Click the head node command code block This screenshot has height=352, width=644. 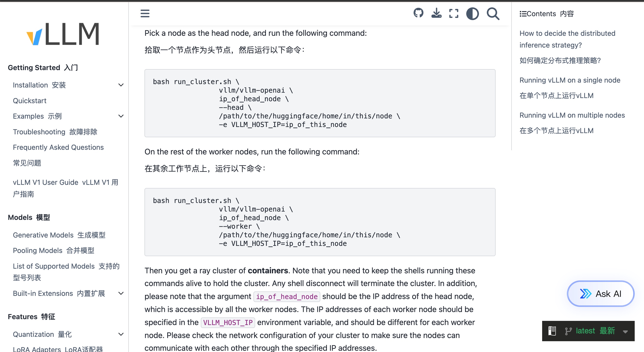tap(320, 103)
